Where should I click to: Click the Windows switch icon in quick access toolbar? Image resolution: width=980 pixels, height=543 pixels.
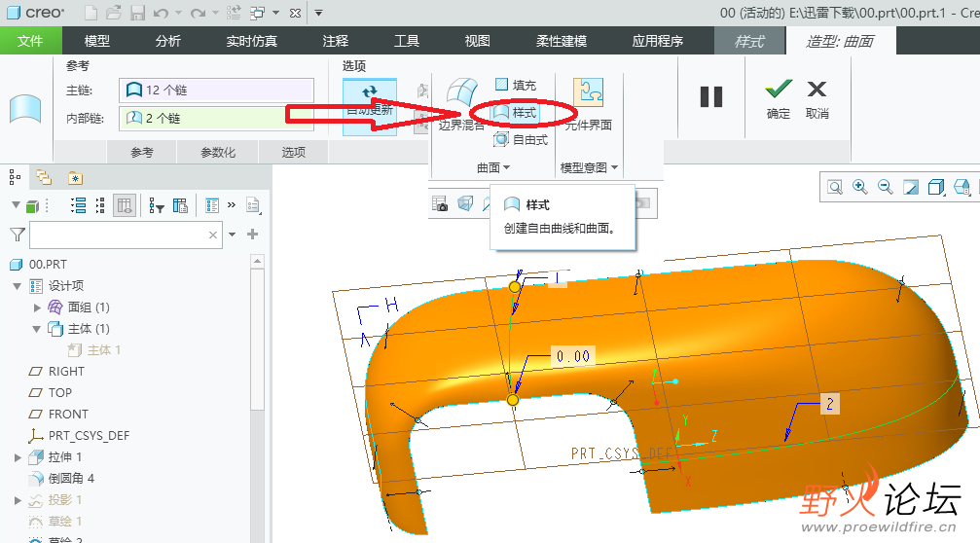[x=257, y=13]
